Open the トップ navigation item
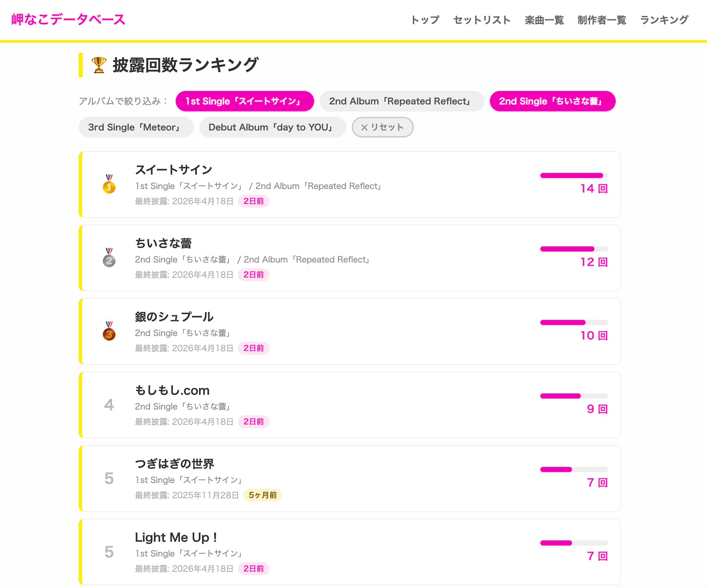This screenshot has height=588, width=707. click(x=425, y=20)
